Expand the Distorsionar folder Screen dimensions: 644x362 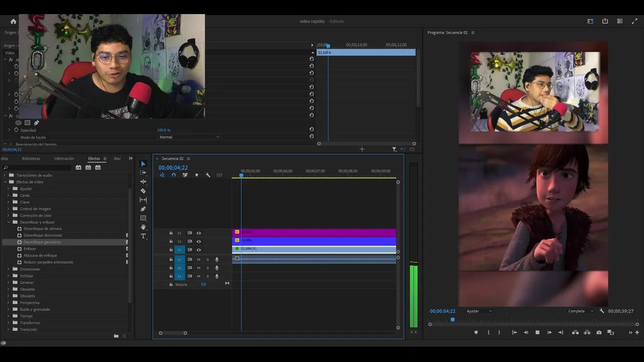[x=8, y=269]
